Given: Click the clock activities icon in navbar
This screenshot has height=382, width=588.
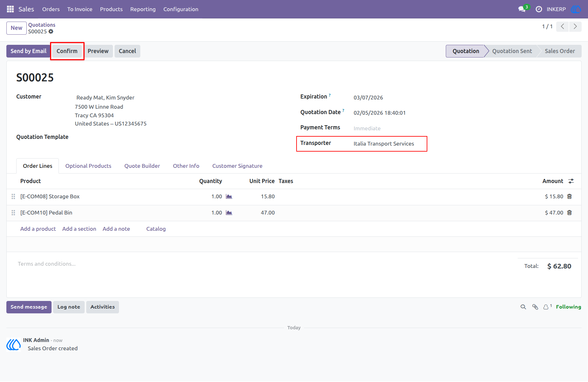Looking at the screenshot, I should (539, 9).
